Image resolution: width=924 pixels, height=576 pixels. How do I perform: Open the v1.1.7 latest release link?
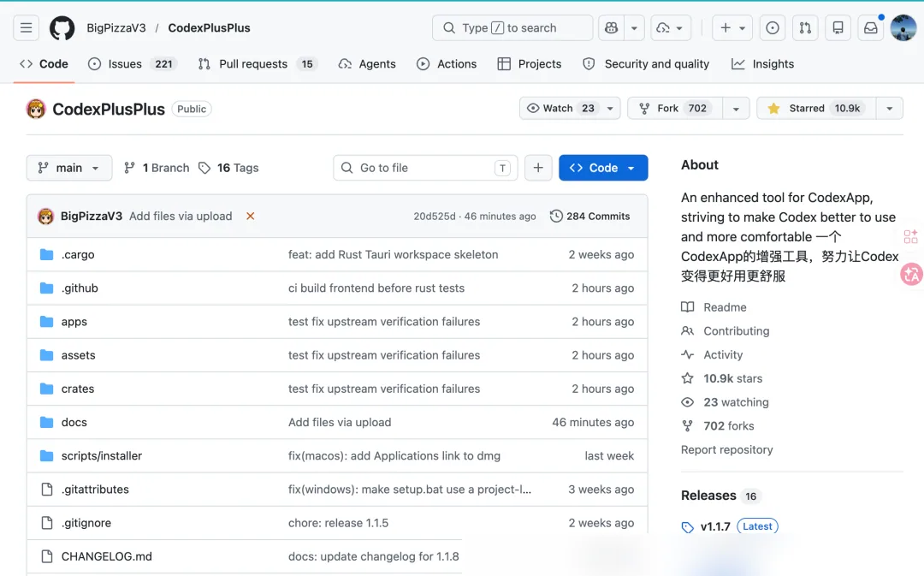coord(714,526)
